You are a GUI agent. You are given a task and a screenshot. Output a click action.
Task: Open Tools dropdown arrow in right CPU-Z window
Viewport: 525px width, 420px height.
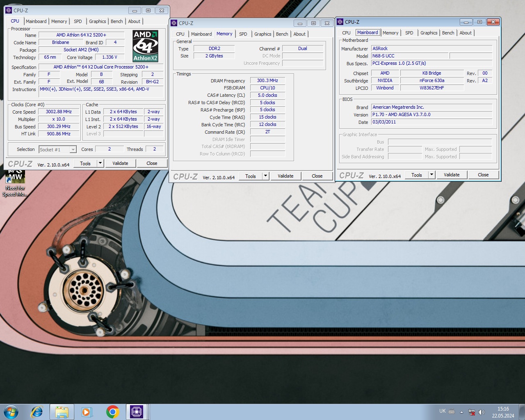point(431,175)
